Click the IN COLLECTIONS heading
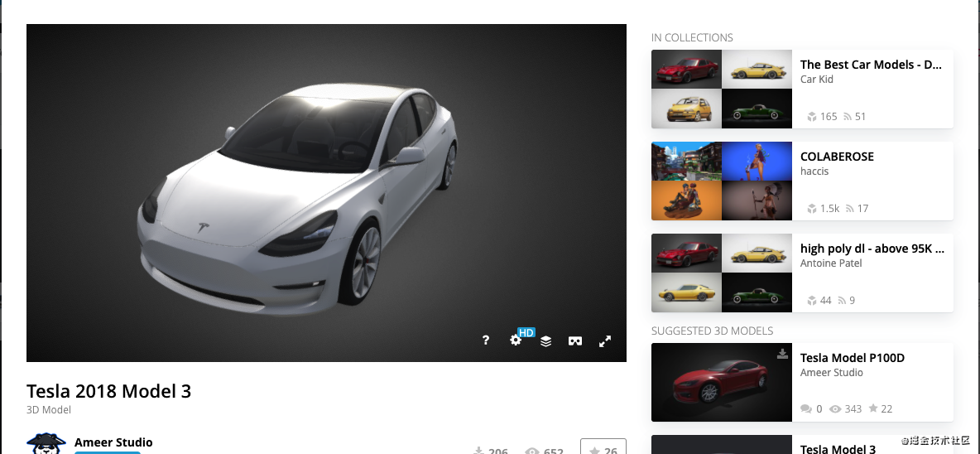Image resolution: width=980 pixels, height=454 pixels. tap(692, 37)
